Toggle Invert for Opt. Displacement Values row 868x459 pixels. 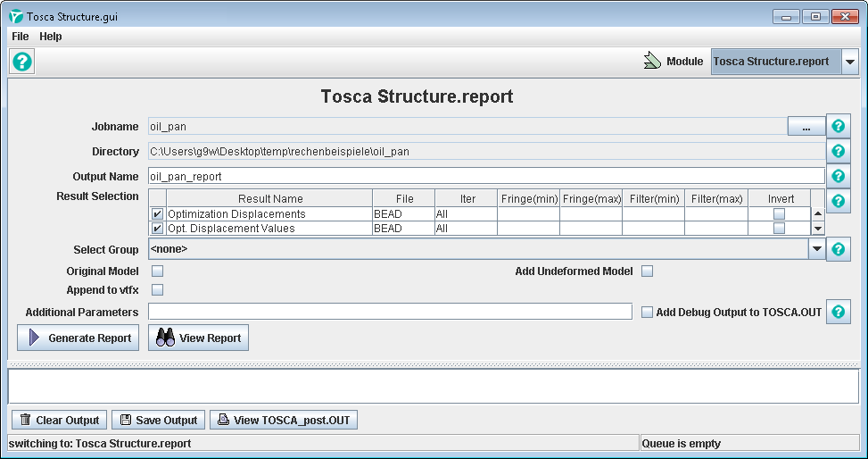(x=779, y=229)
